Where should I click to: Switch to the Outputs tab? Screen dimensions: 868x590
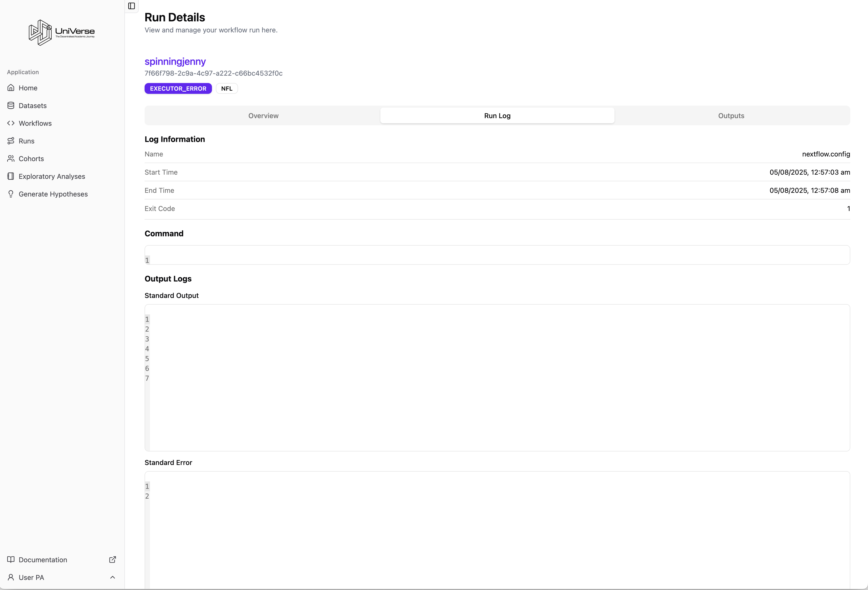pyautogui.click(x=731, y=116)
